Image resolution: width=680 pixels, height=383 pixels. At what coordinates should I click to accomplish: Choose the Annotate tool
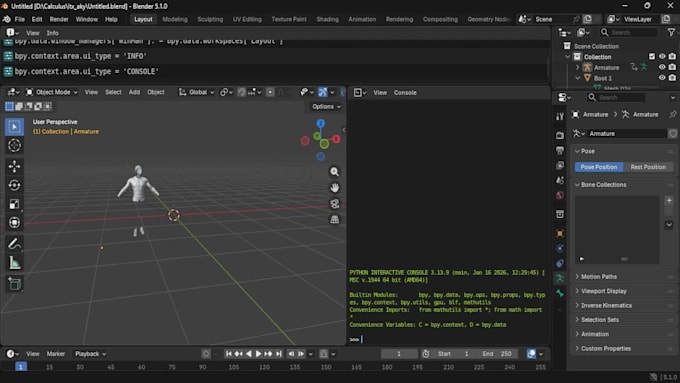click(x=14, y=244)
